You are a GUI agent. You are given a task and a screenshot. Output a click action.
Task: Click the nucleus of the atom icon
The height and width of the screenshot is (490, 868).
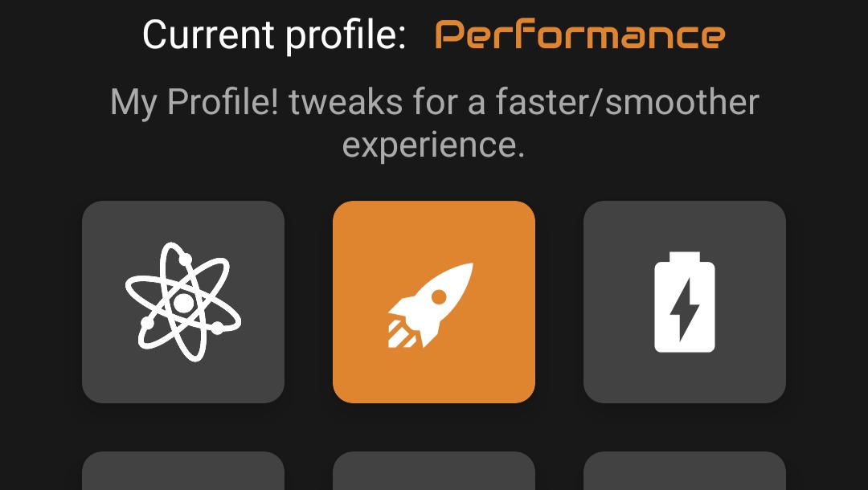183,303
